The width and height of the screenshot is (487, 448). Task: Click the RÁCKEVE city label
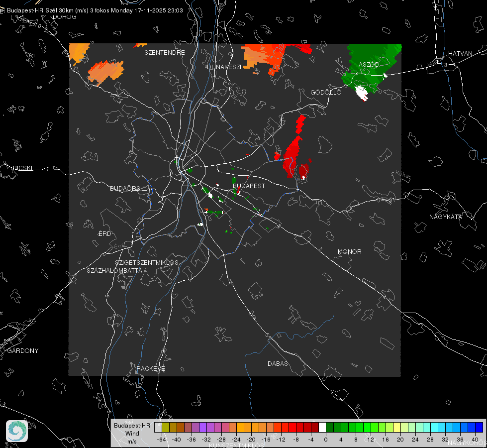pyautogui.click(x=151, y=369)
